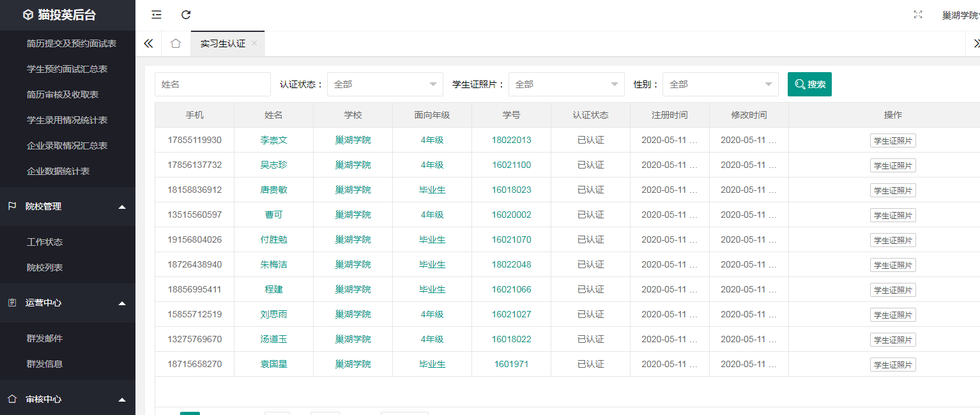980x415 pixels.
Task: Collapse the 院校管理 section arrow
Action: [x=122, y=207]
